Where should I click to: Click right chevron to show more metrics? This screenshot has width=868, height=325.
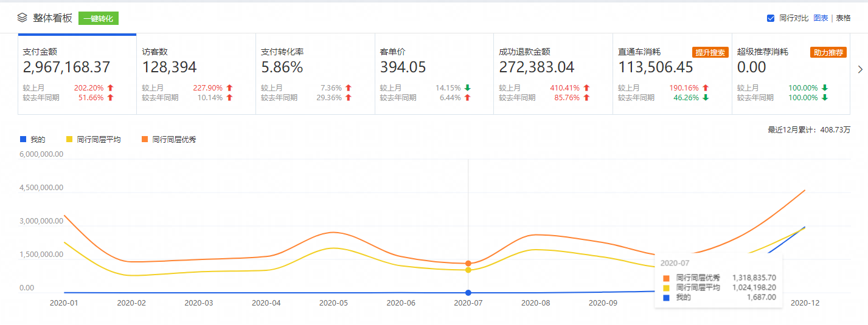coord(860,69)
